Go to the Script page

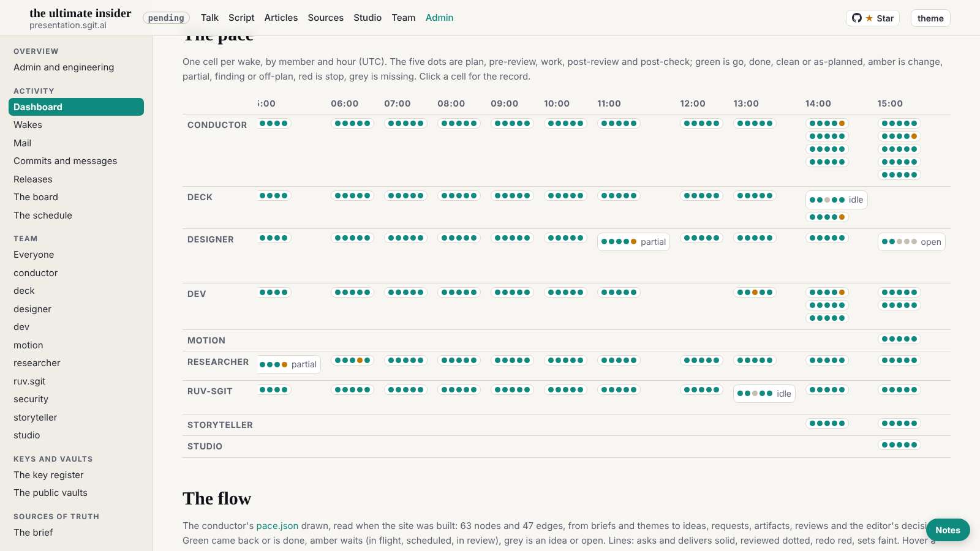(x=241, y=18)
